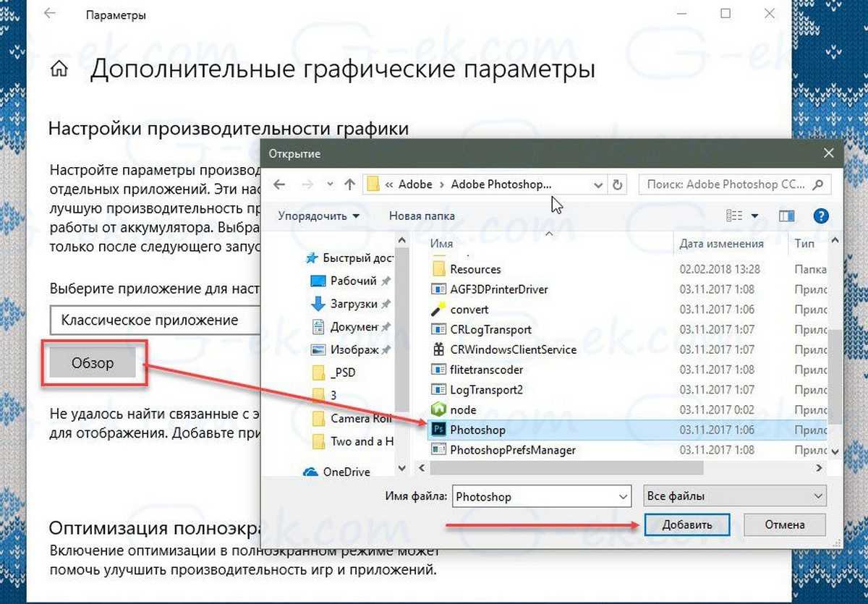Open the Классическое приложение dropdown

pos(155,320)
